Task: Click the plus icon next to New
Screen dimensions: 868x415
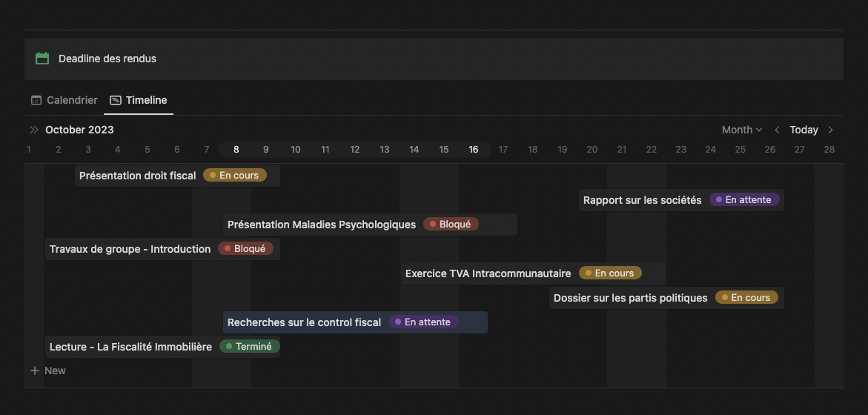Action: pyautogui.click(x=35, y=371)
